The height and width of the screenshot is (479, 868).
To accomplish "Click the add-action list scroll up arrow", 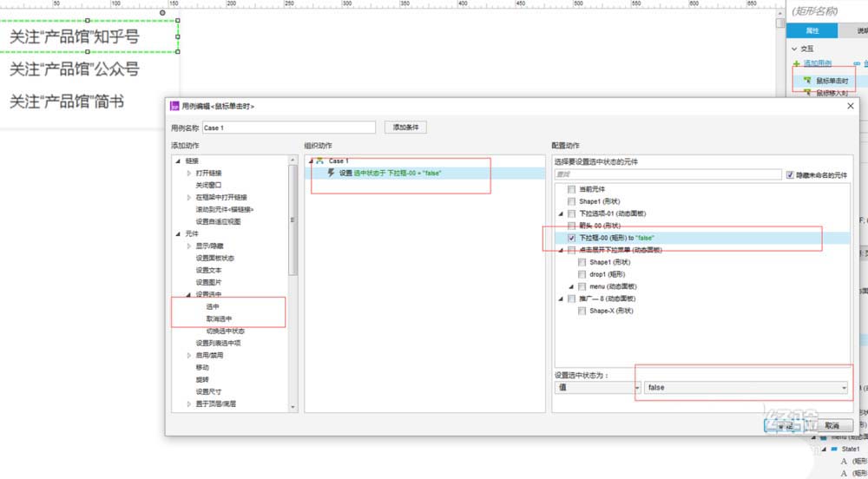I will tap(293, 160).
